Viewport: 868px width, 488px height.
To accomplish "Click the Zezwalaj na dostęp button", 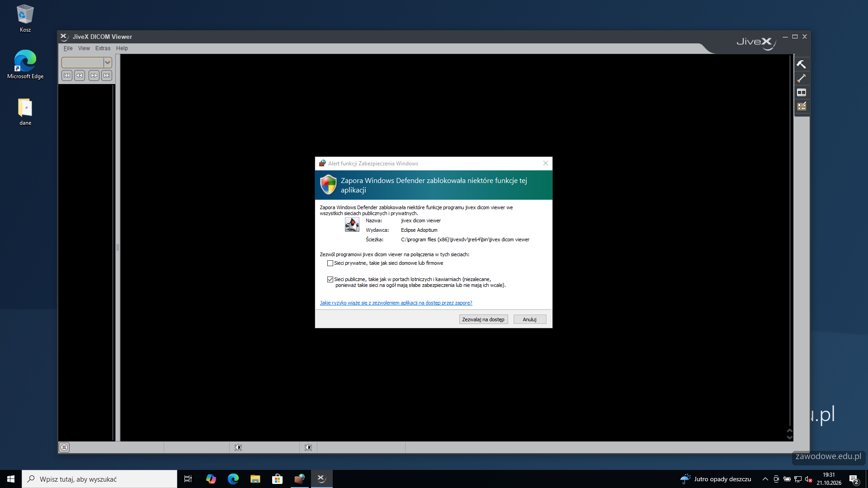I will 483,319.
